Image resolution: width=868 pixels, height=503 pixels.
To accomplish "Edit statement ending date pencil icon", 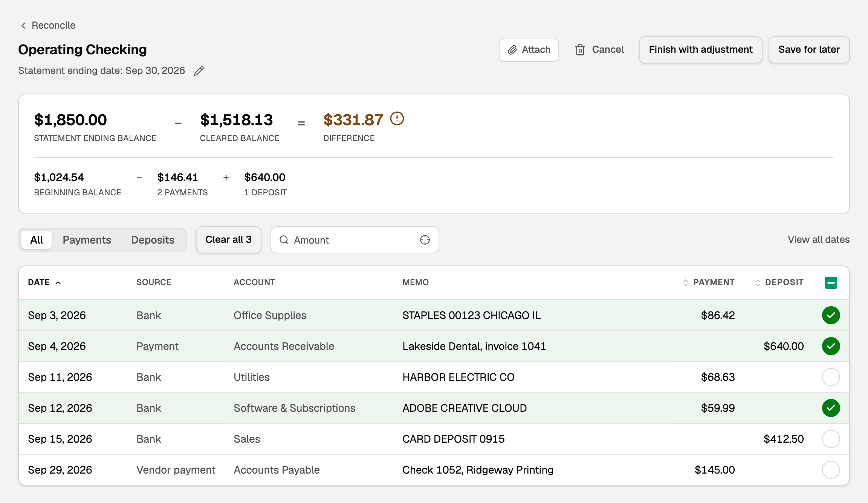I will 199,71.
